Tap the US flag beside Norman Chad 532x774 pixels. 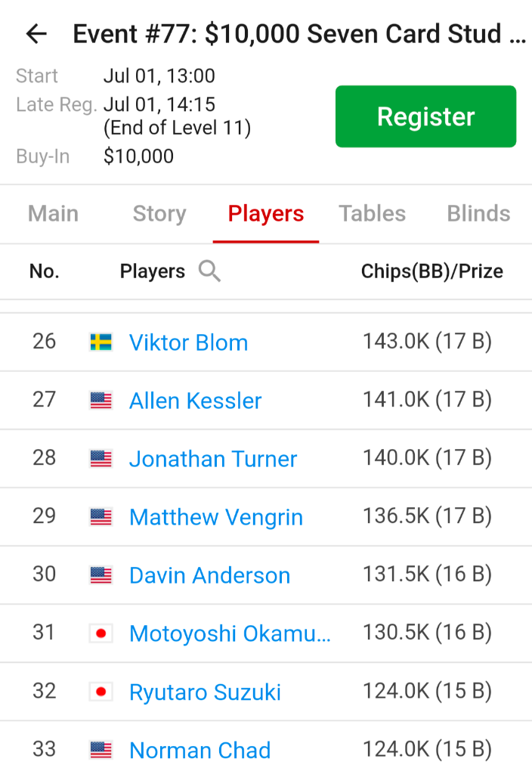pos(101,750)
